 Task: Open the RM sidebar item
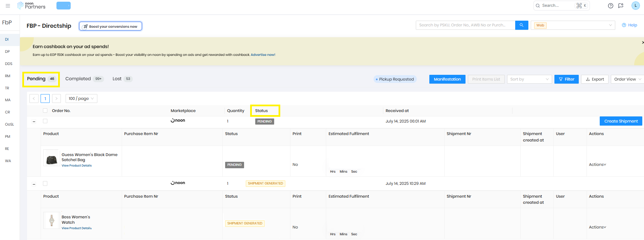pyautogui.click(x=8, y=76)
